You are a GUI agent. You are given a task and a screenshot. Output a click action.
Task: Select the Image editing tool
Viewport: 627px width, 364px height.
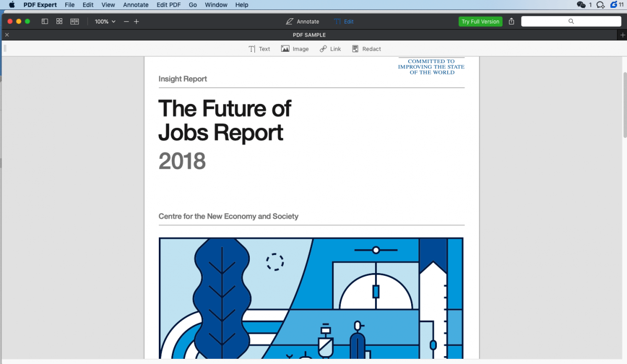tap(295, 49)
